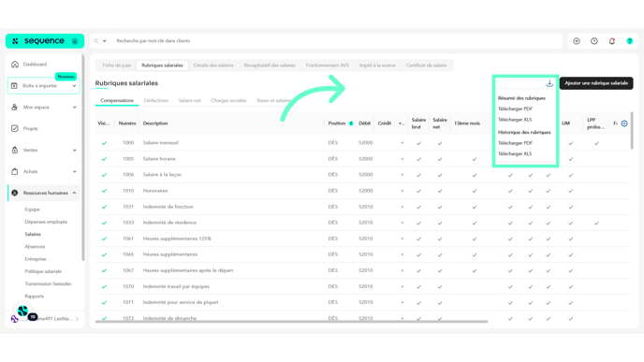Open Absences in the sidebar
The height and width of the screenshot is (362, 644).
point(35,247)
